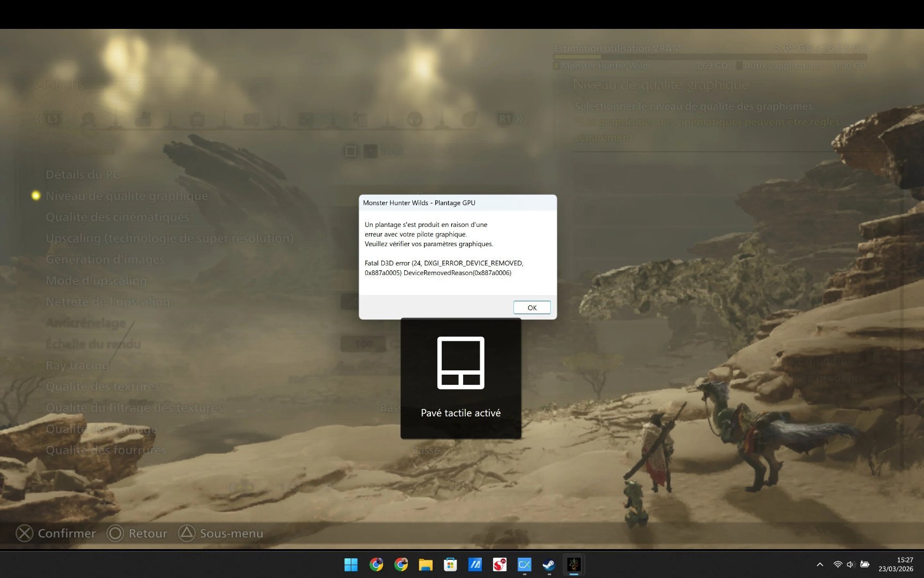Viewport: 924px width, 578px height.
Task: Launch Microsoft Store from the taskbar
Action: click(450, 565)
